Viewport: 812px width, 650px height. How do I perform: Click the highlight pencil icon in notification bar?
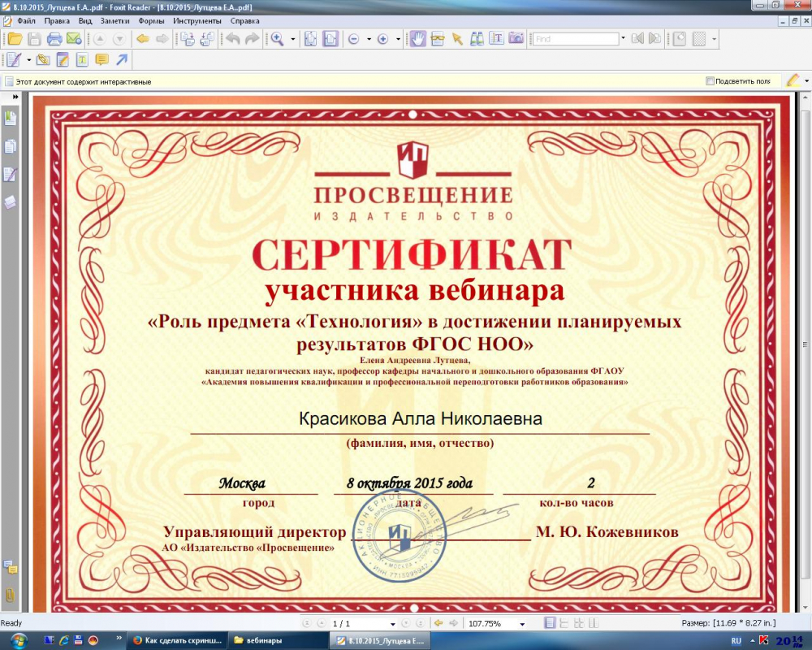pos(793,81)
